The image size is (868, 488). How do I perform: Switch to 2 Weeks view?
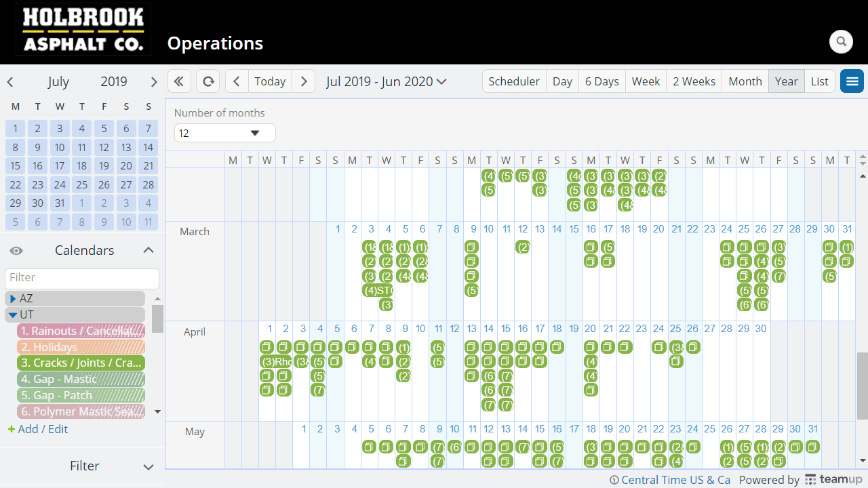[694, 81]
